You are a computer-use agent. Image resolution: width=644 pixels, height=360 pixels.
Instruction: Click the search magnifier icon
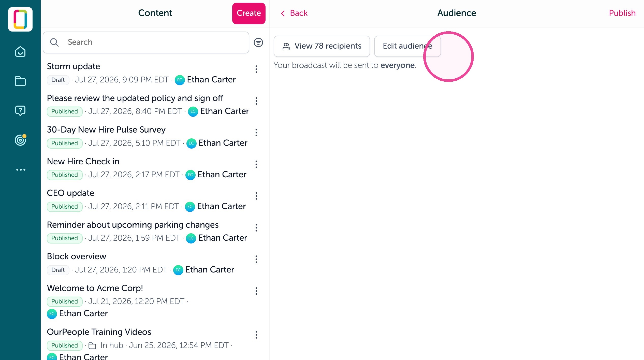point(54,42)
